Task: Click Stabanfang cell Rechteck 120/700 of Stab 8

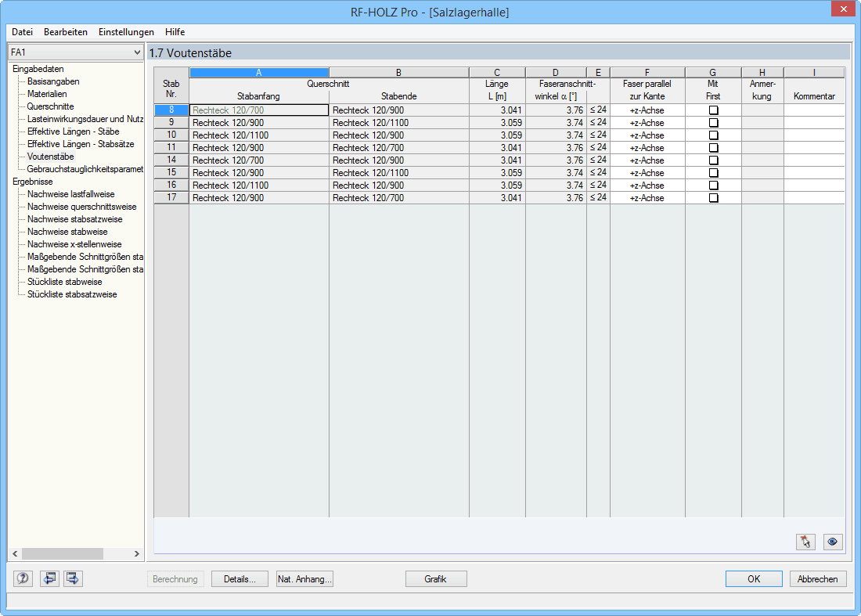Action: pos(259,110)
